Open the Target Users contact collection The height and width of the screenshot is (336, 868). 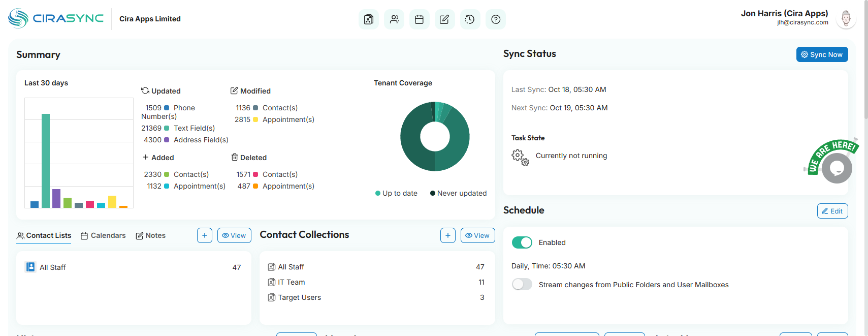pyautogui.click(x=377, y=297)
